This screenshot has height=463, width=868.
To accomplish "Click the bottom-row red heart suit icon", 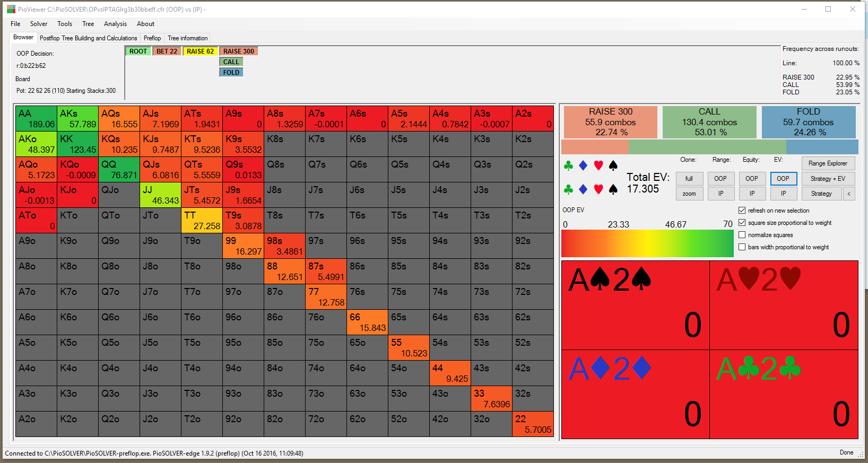I will coord(598,189).
